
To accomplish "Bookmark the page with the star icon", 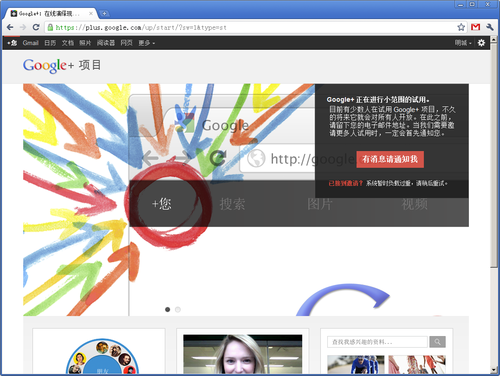I will [x=461, y=27].
